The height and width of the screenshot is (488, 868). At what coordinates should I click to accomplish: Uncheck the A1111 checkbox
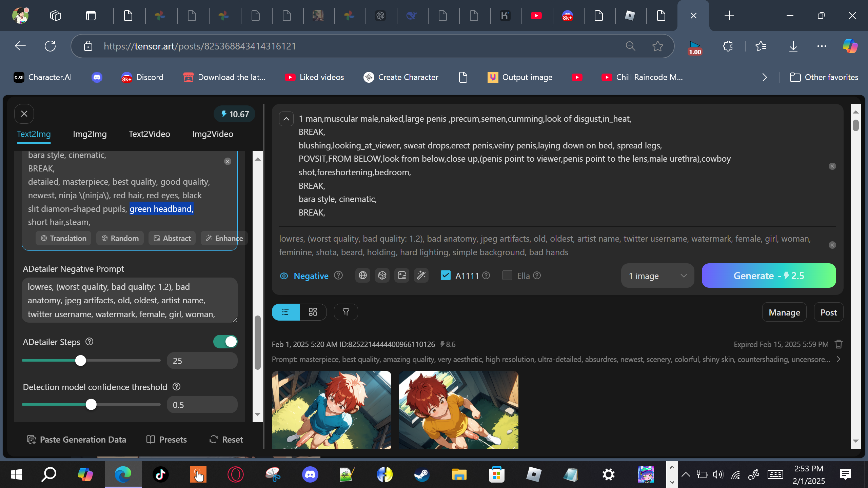click(x=446, y=276)
